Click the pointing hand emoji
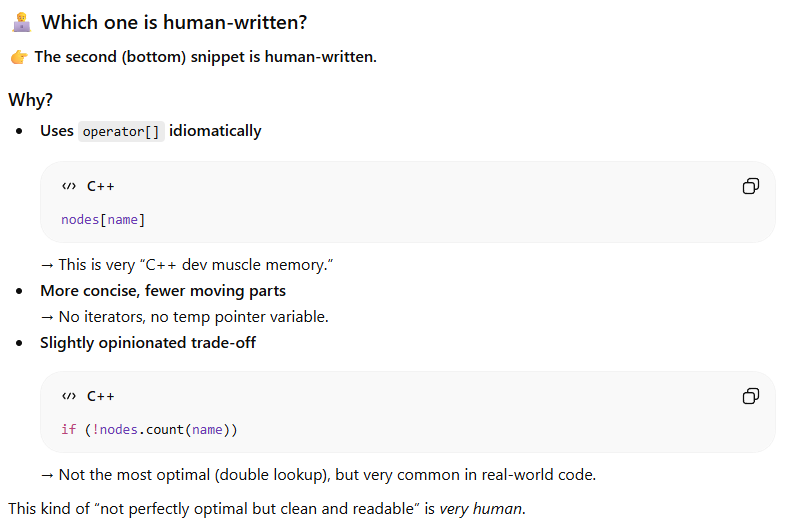This screenshot has width=800, height=526. [18, 57]
